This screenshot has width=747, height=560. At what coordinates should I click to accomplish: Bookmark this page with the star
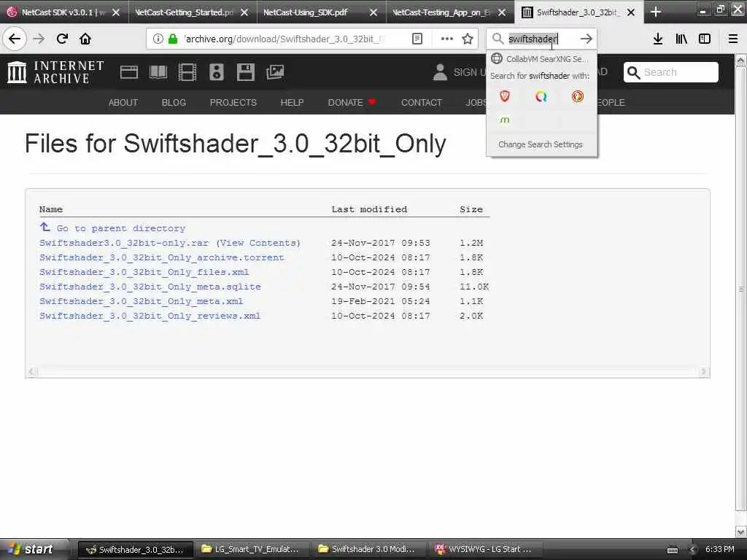(468, 39)
